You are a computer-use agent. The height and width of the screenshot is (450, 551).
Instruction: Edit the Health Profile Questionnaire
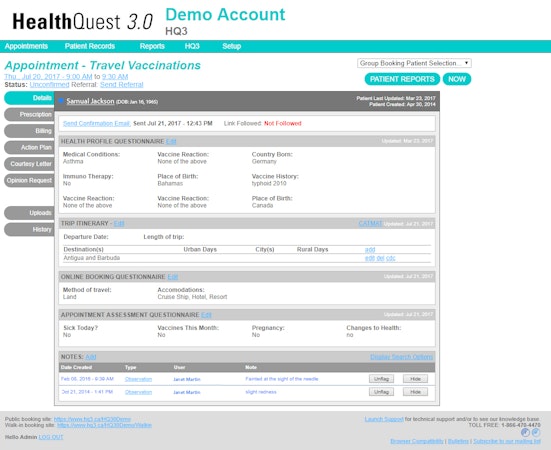point(171,141)
